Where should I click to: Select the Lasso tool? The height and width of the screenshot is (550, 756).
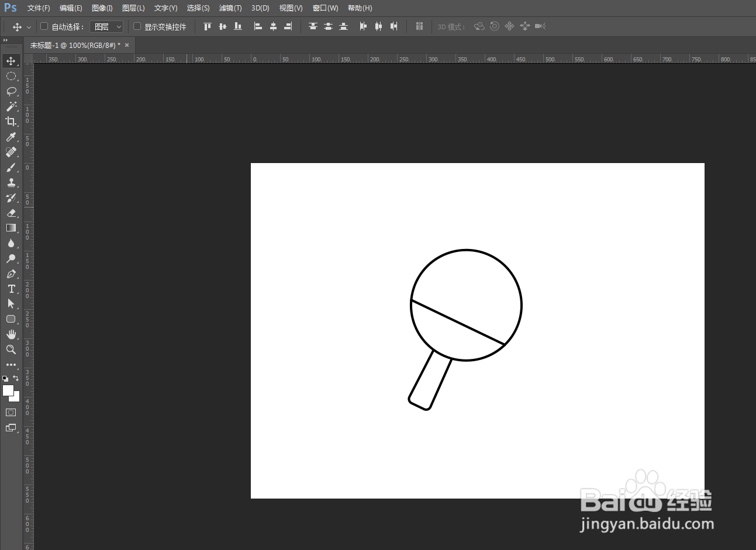click(x=11, y=91)
